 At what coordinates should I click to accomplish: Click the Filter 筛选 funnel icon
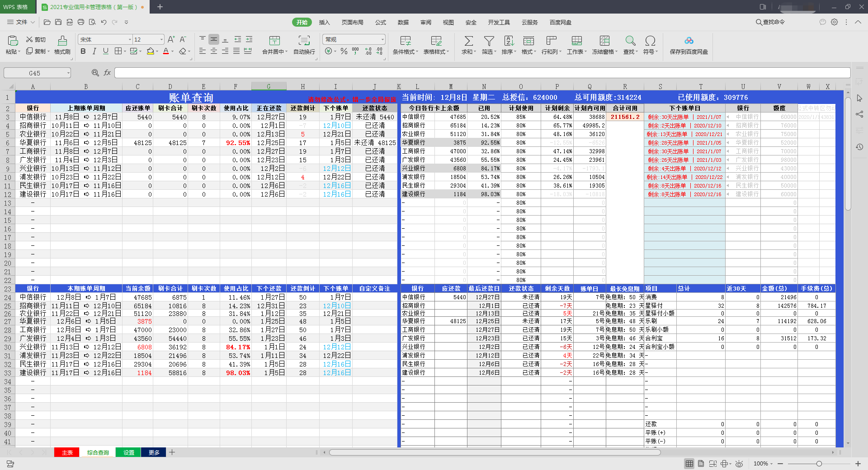(489, 41)
